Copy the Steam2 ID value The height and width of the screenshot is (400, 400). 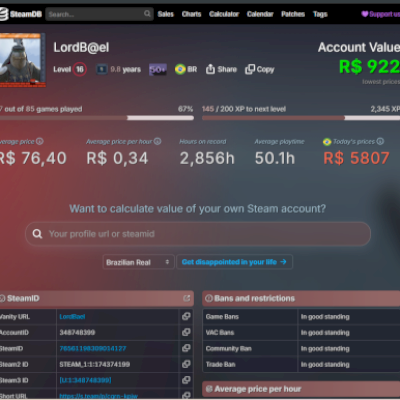(x=186, y=364)
